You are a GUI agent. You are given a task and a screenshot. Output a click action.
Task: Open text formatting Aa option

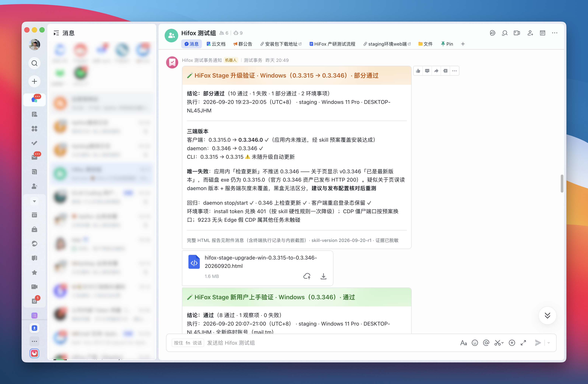(x=464, y=343)
